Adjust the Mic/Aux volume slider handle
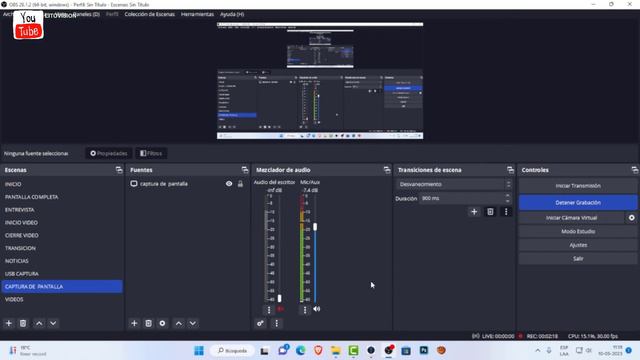Screen dimensions: 640x360 [x=315, y=227]
